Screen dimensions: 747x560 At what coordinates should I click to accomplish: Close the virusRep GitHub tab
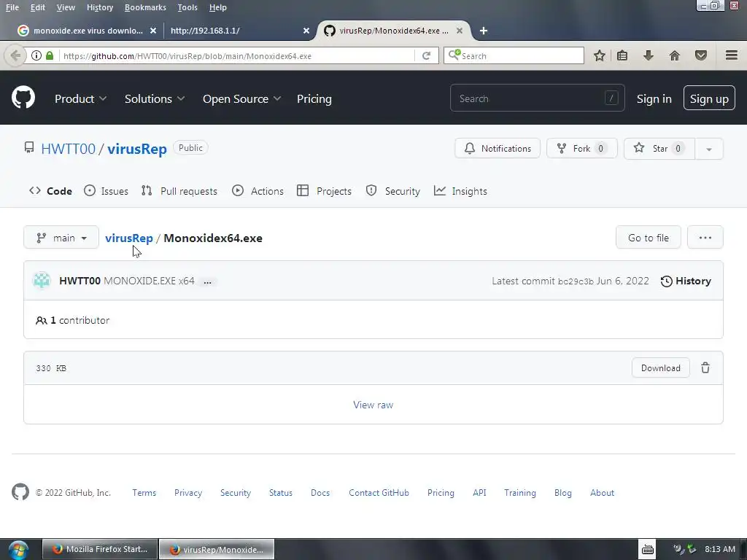coord(460,31)
